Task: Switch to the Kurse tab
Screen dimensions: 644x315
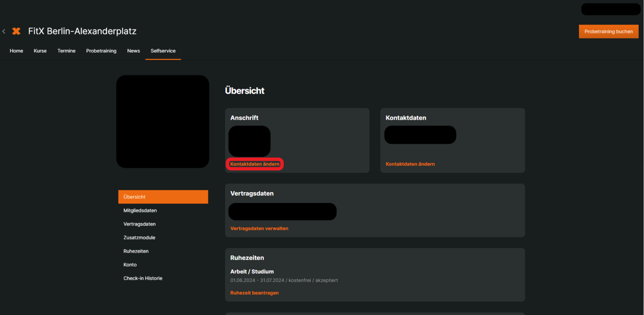Action: click(x=40, y=51)
